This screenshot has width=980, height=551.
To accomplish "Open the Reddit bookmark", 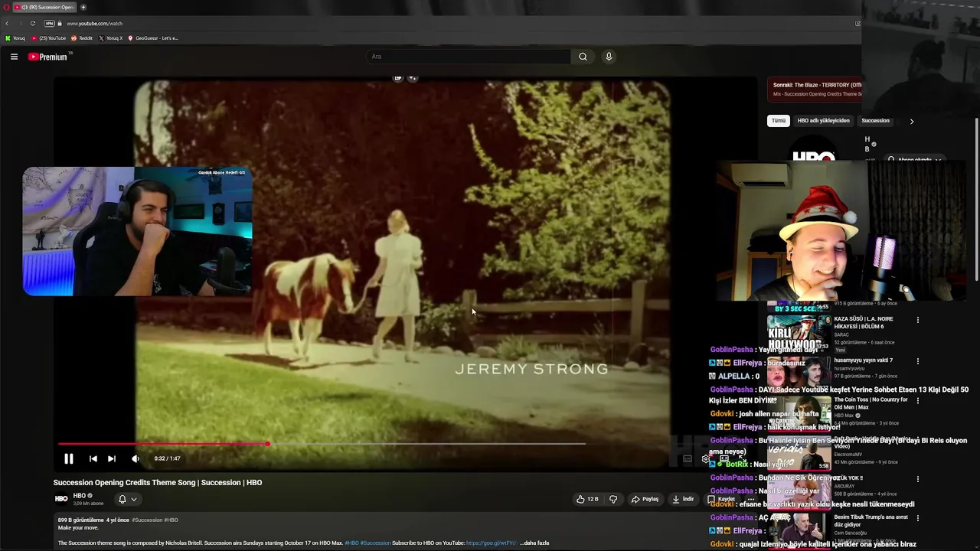I will (82, 38).
